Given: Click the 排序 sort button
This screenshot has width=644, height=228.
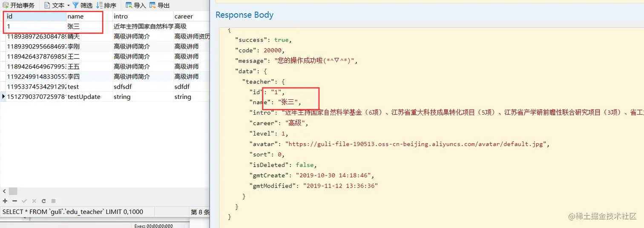Looking at the screenshot, I should (x=106, y=5).
